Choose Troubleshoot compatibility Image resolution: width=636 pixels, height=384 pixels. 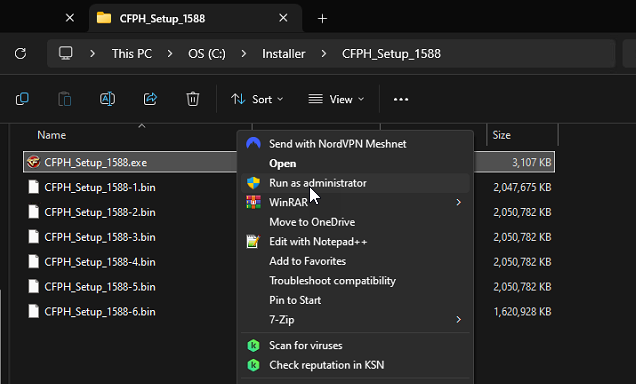pyautogui.click(x=355, y=281)
